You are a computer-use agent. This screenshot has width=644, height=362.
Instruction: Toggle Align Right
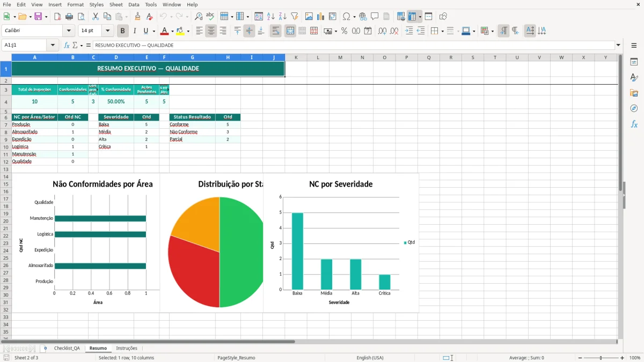click(223, 31)
